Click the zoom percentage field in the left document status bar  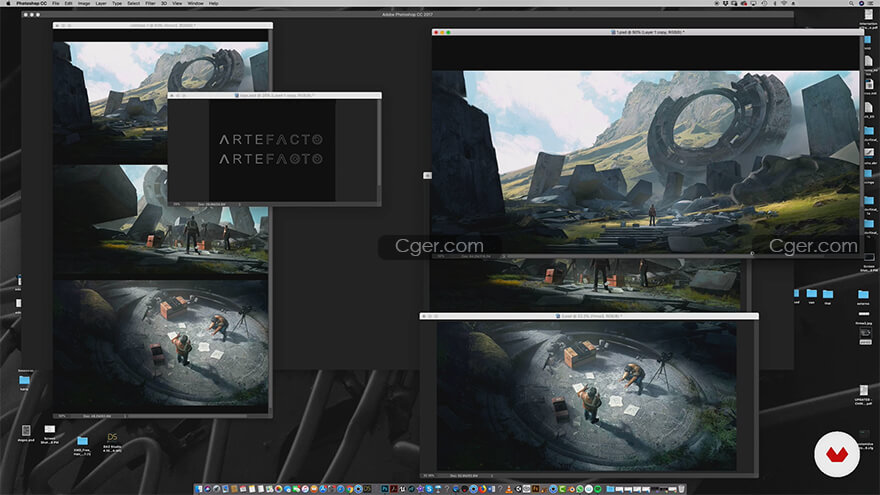62,416
